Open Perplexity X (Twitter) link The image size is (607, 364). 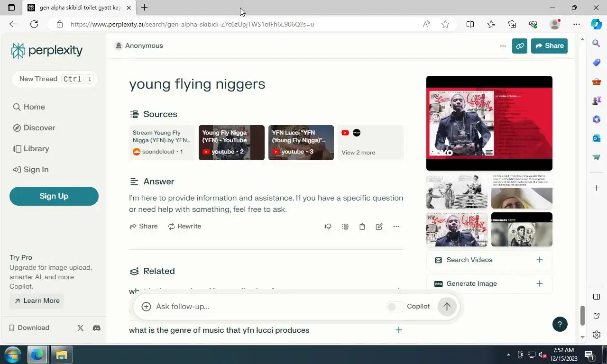pyautogui.click(x=80, y=328)
